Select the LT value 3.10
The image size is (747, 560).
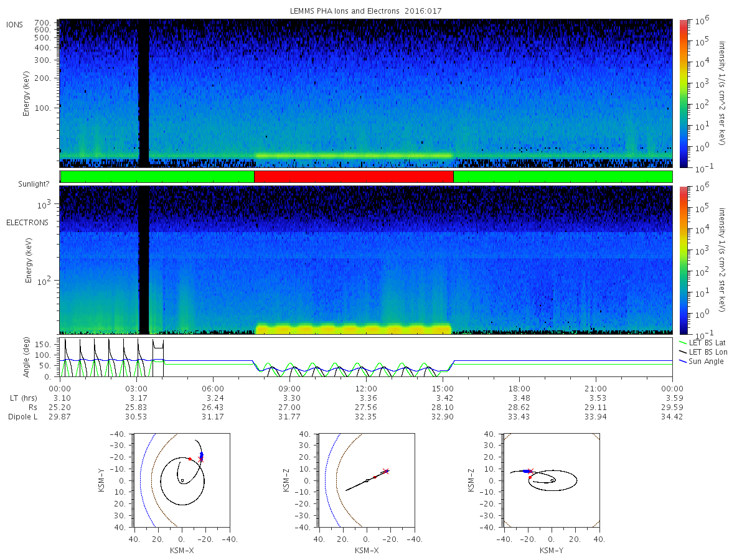pos(60,398)
